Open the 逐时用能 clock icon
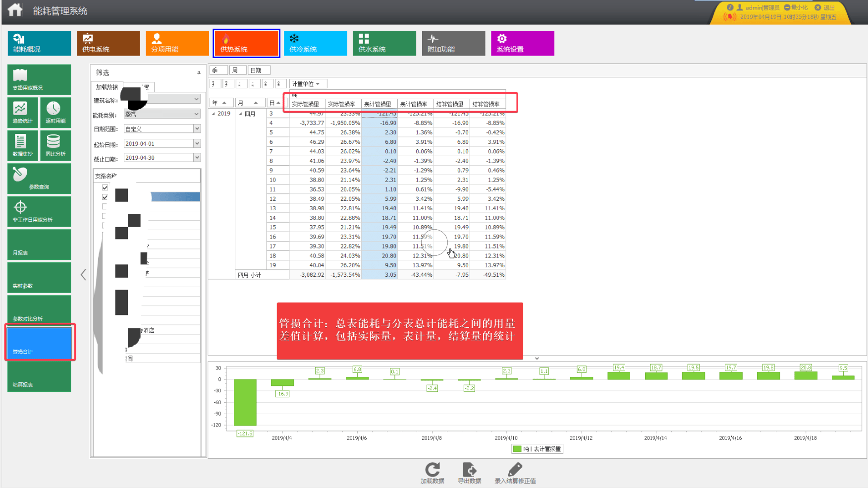 coord(55,112)
